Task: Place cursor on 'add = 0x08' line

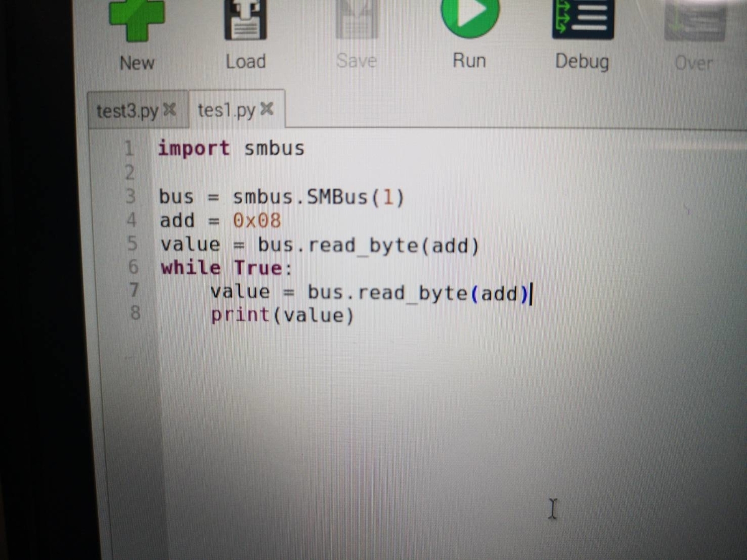Action: 220,221
